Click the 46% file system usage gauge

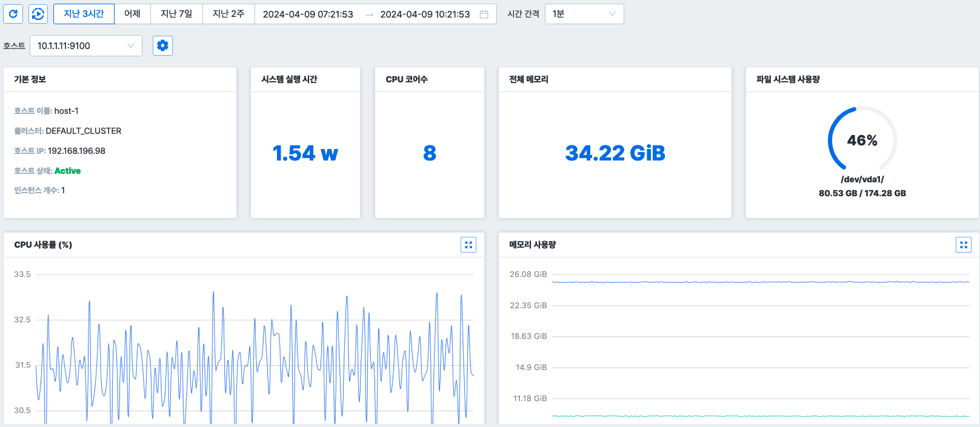(862, 140)
